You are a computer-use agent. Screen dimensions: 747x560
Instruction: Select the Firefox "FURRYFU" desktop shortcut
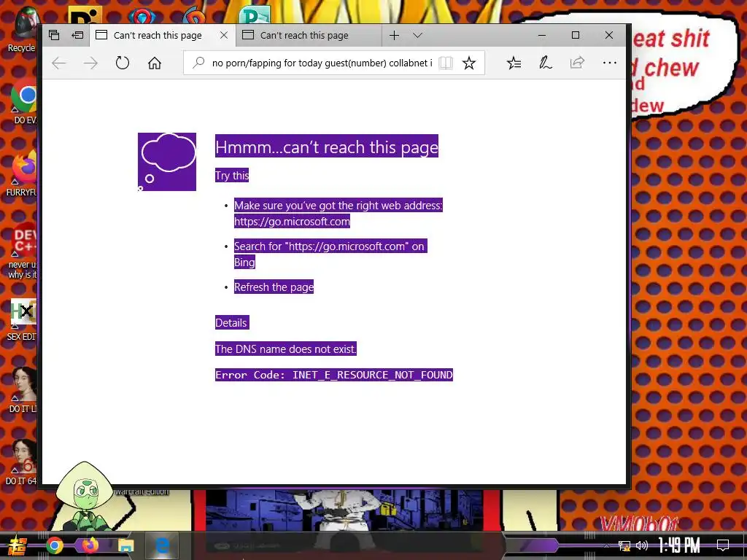pos(23,174)
